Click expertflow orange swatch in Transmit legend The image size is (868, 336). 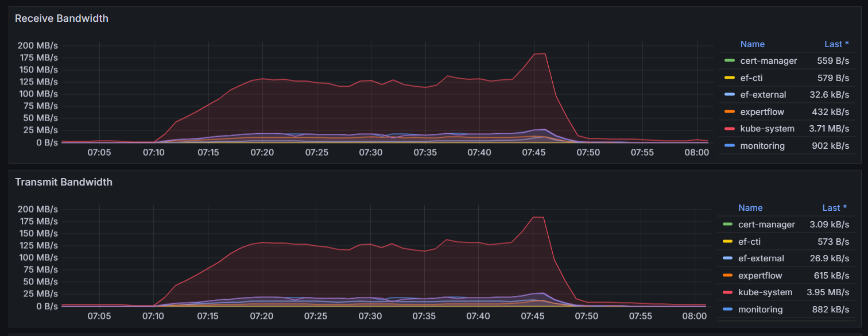pos(727,276)
